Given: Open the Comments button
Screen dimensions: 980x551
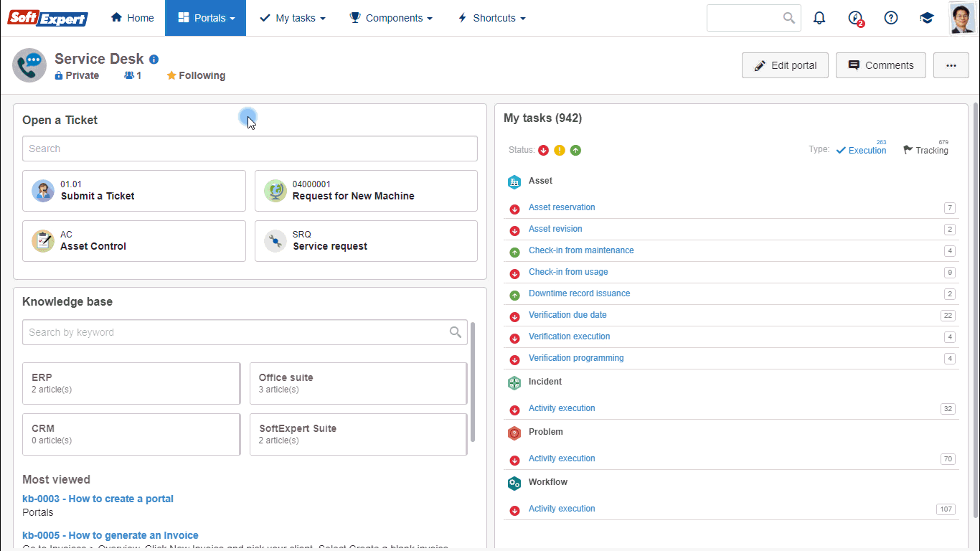Looking at the screenshot, I should [881, 65].
